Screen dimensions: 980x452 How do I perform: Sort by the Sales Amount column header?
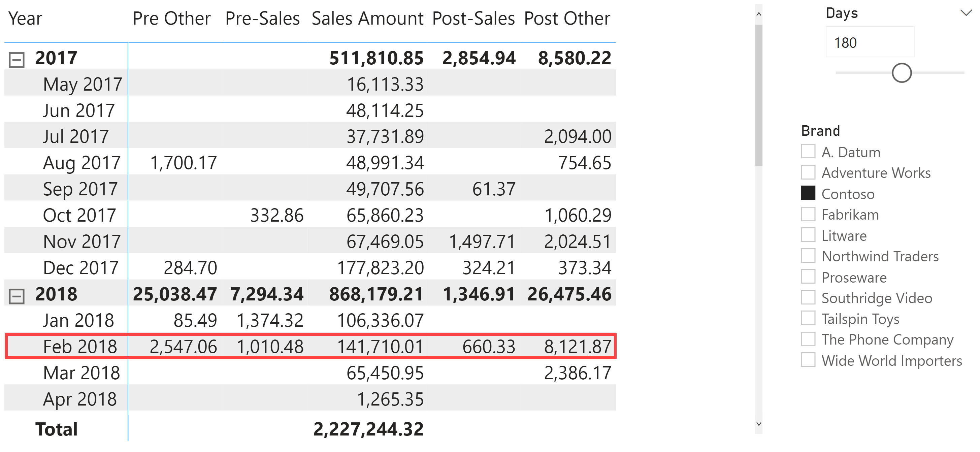tap(367, 18)
